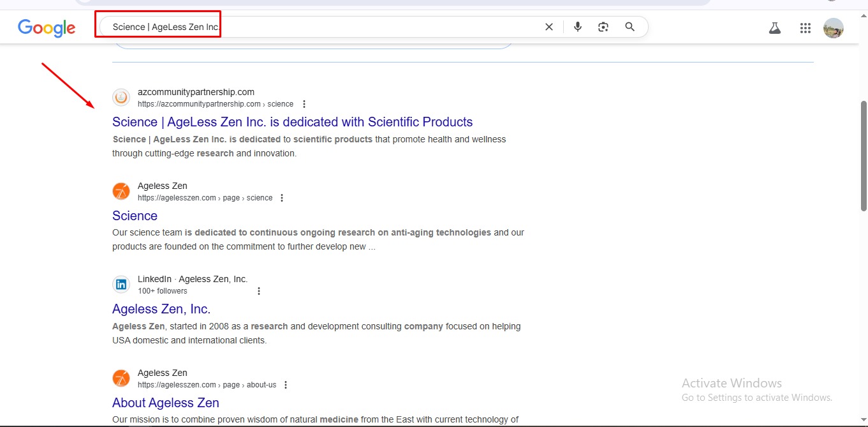Open more options for about-us result
Screen dimensions: 868x427
[x=286, y=385]
